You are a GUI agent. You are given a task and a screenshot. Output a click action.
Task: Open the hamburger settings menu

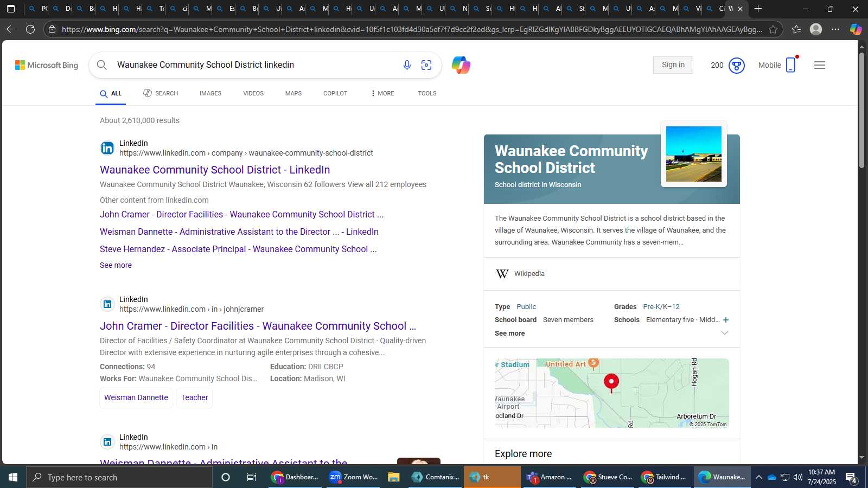click(820, 65)
